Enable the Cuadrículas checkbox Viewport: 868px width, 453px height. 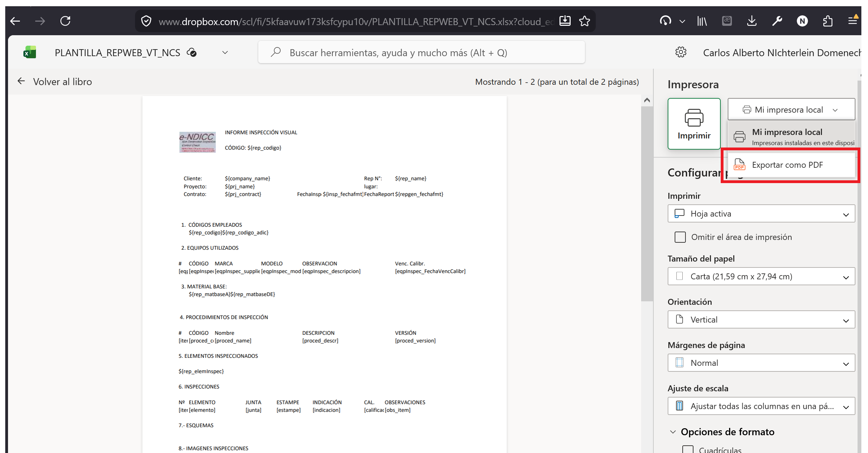688,450
